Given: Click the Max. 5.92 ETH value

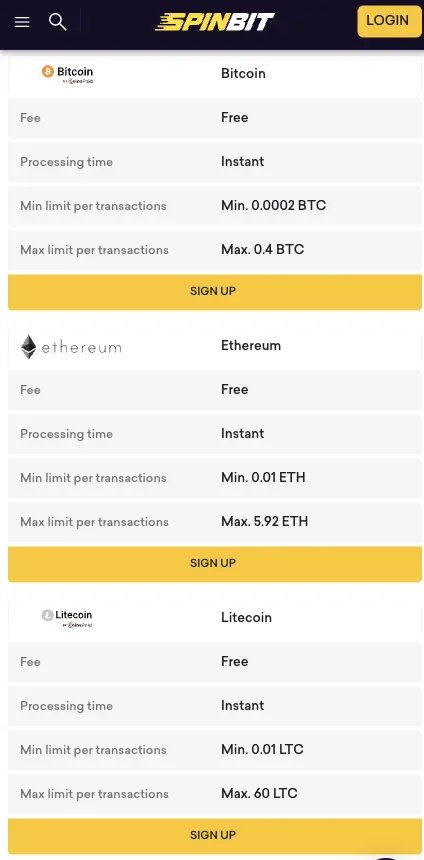Looking at the screenshot, I should 264,522.
